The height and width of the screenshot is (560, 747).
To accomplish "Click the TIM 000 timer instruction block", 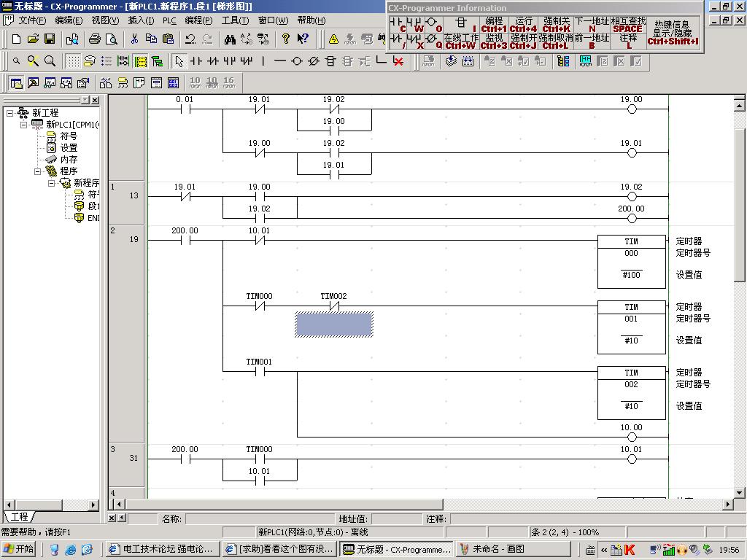I will tap(631, 262).
